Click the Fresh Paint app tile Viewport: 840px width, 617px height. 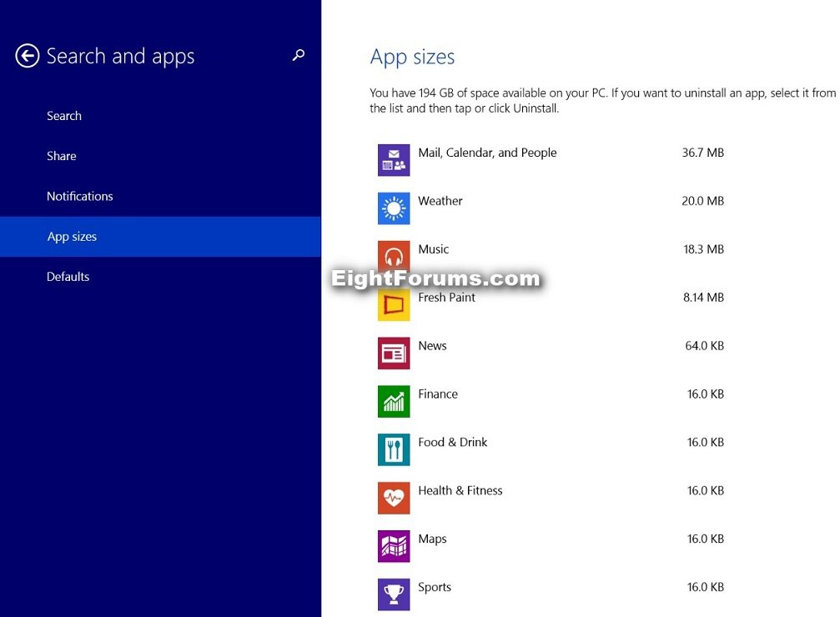(393, 304)
